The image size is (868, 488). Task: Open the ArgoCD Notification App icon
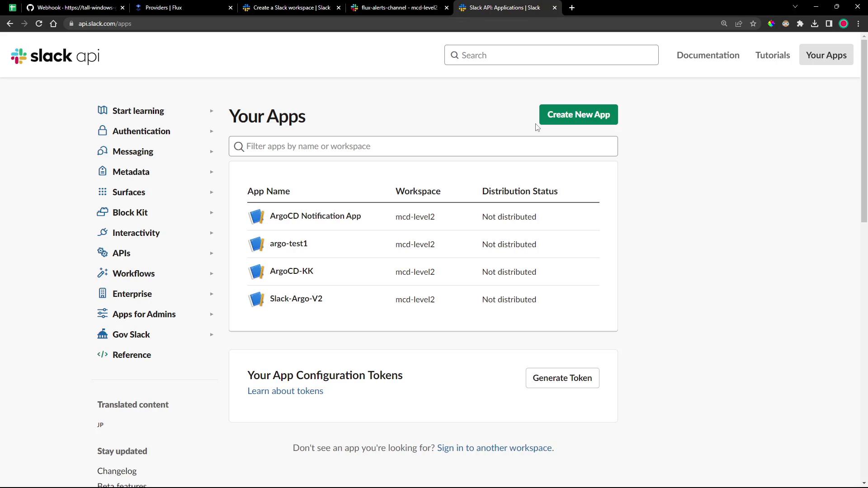tap(256, 216)
